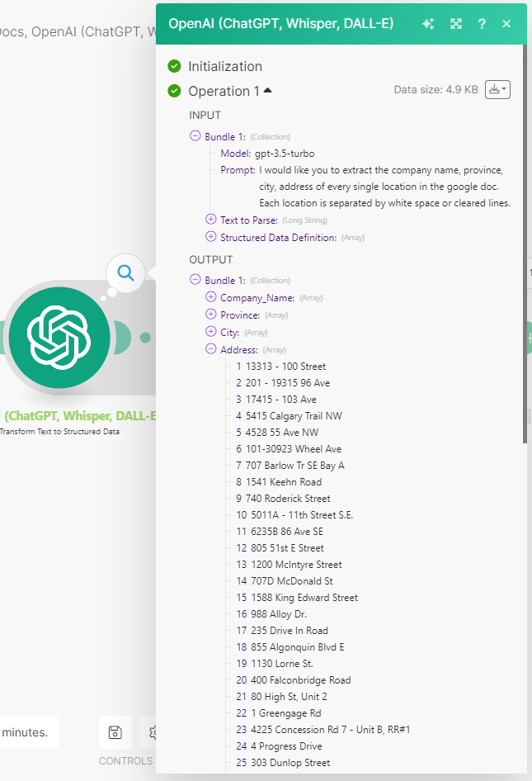Select address '1200 McIntyre Street'

(297, 565)
